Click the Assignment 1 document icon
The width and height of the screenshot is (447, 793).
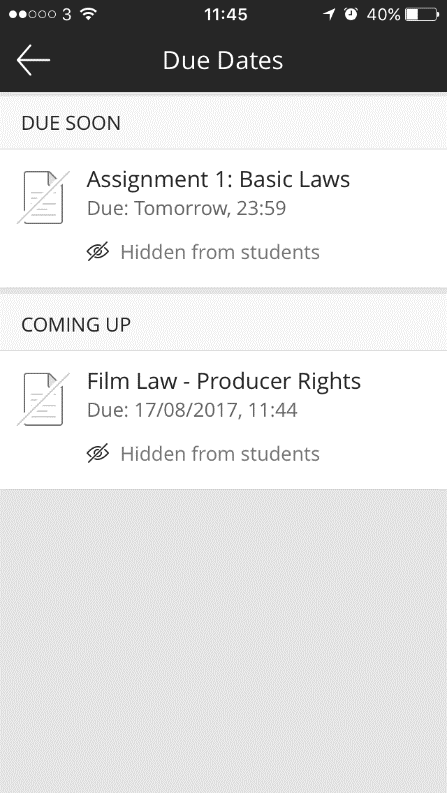coord(43,197)
